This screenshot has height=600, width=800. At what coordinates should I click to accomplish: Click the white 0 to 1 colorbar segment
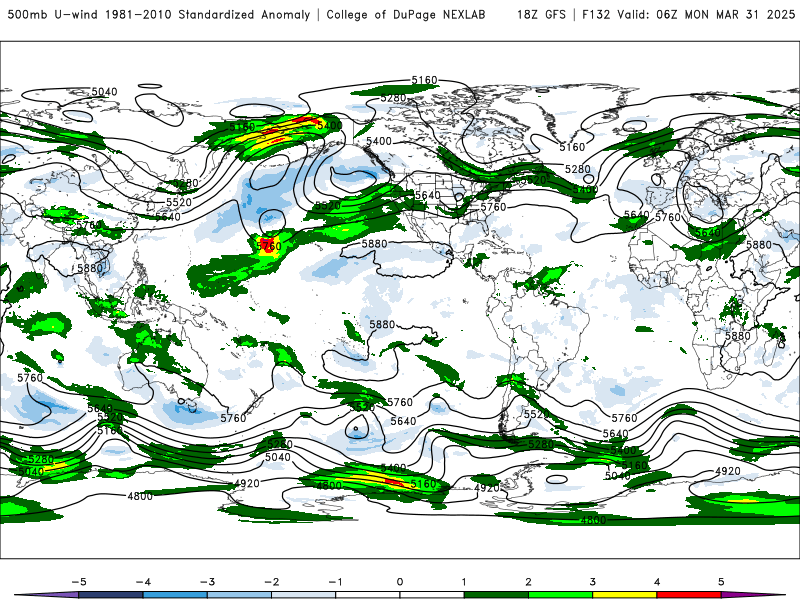pos(432,595)
